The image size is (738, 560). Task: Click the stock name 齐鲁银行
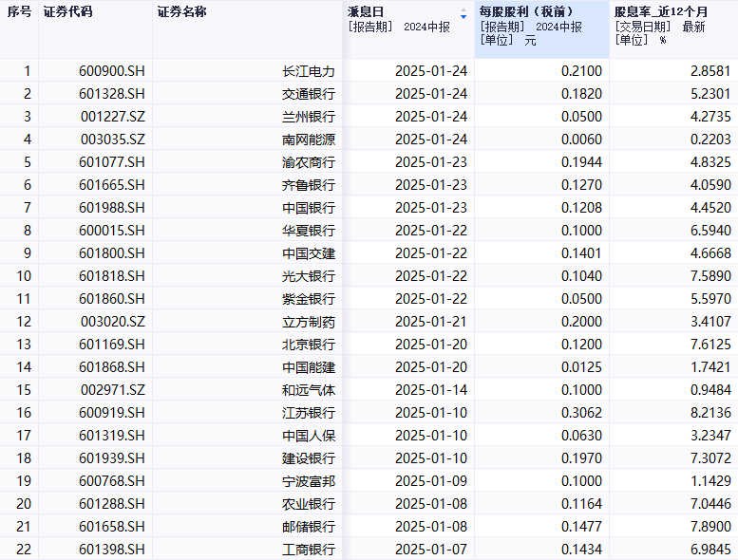tap(309, 185)
